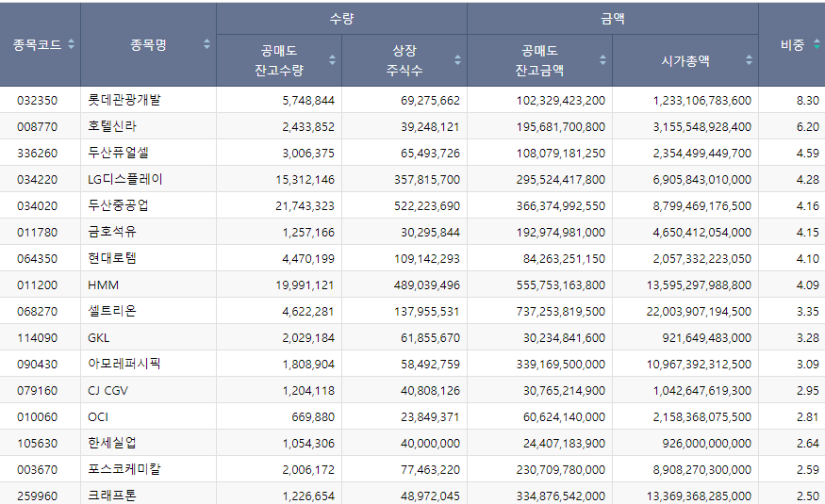This screenshot has width=825, height=504.
Task: Click stock code 011200
Action: click(38, 285)
